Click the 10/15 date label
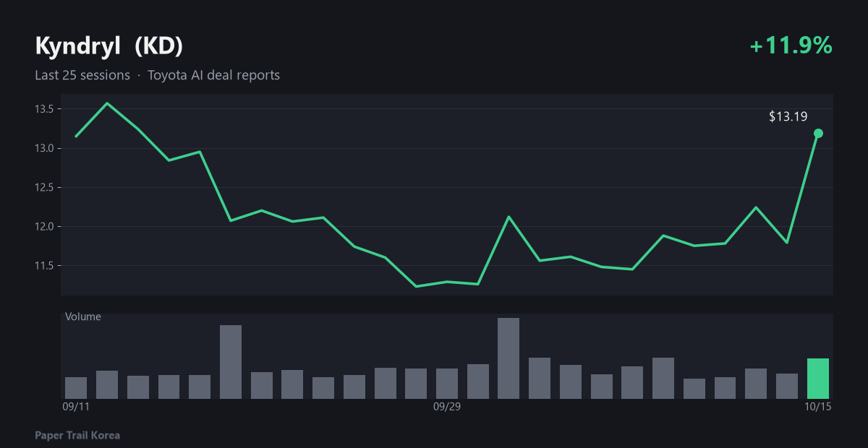Image resolution: width=868 pixels, height=448 pixels. coord(818,407)
